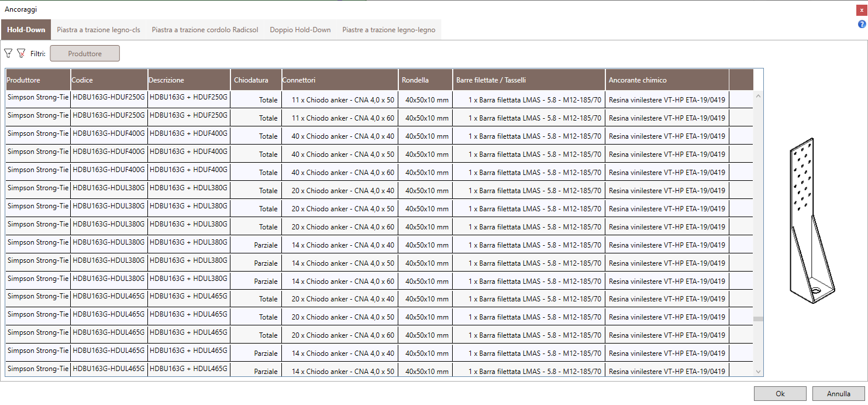
Task: Switch to Doppio Hold-Down tab
Action: click(300, 30)
